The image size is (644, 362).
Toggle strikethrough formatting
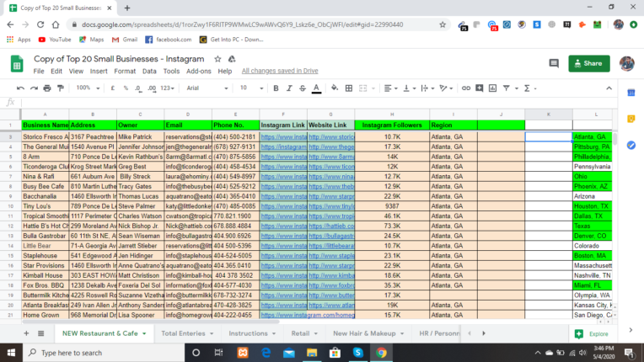click(303, 88)
